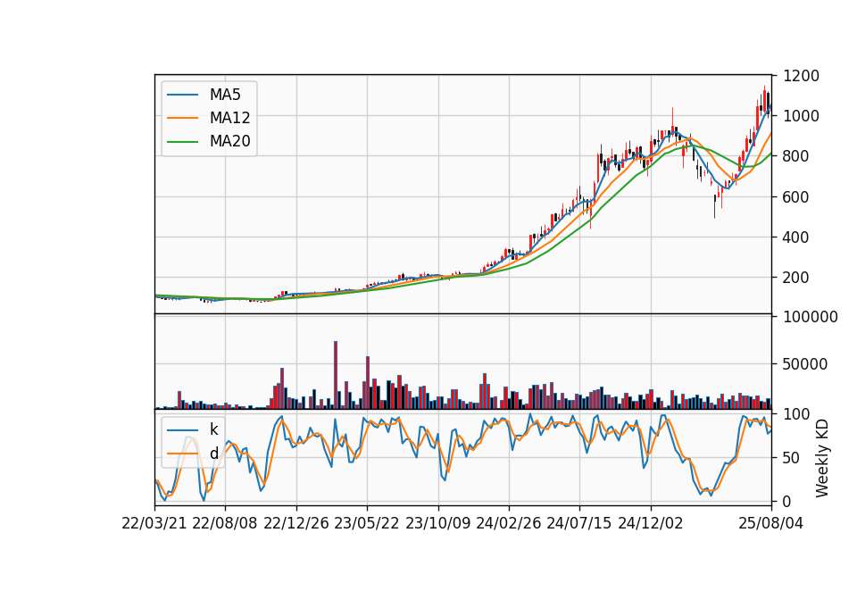Viewport: 857px width, 616px height.
Task: Click the MA5 legend label
Action: pyautogui.click(x=225, y=95)
